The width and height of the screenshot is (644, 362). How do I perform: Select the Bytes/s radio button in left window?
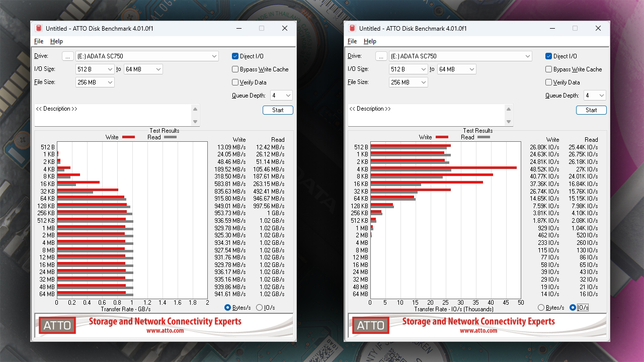(227, 308)
